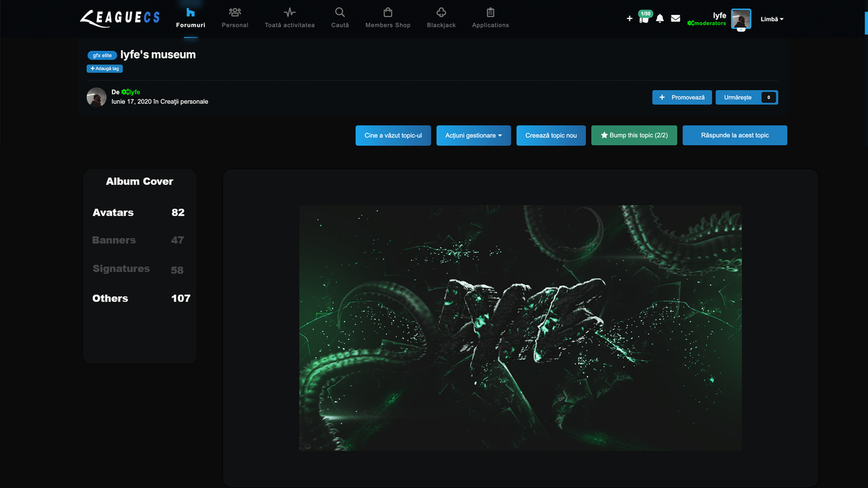Open the LeagueCS logo home link
This screenshot has width=868, height=488.
click(119, 18)
